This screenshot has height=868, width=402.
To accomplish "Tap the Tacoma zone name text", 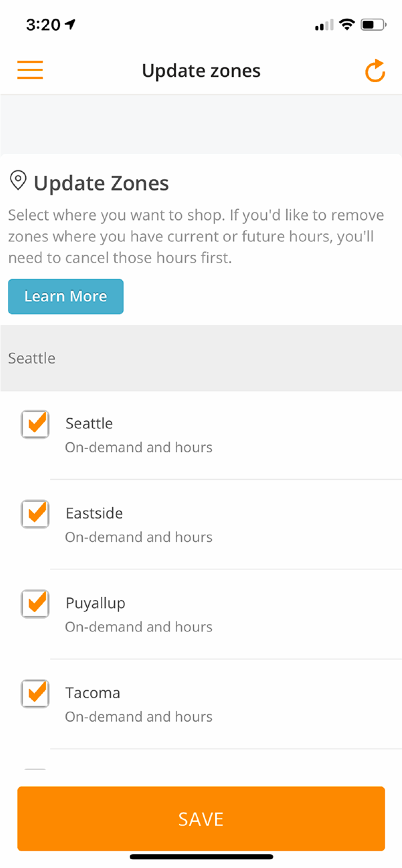I will coord(93,693).
